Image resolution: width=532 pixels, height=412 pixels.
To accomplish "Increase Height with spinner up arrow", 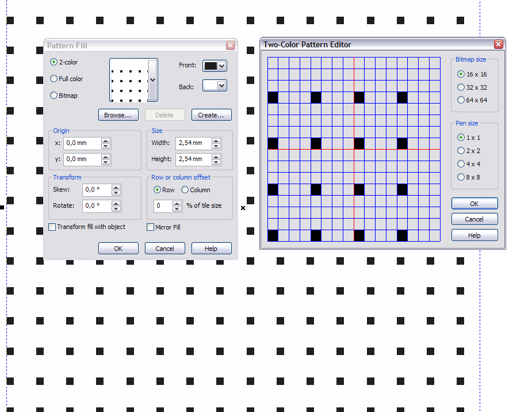I will point(216,157).
